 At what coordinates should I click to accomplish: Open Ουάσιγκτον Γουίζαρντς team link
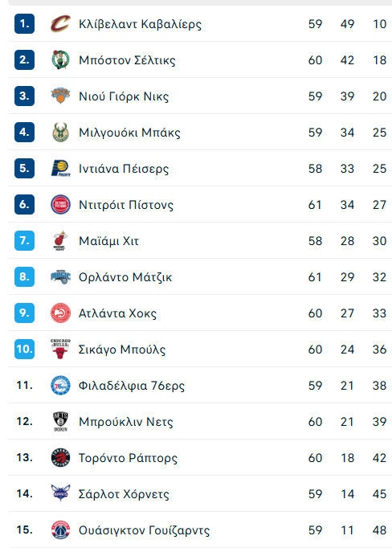tap(145, 530)
